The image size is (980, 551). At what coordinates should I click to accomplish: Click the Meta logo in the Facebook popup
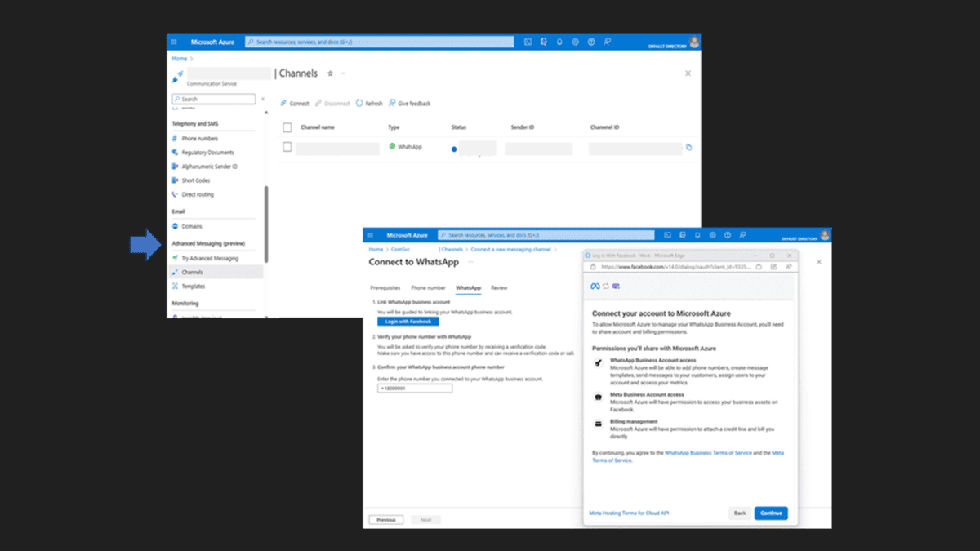coord(595,286)
